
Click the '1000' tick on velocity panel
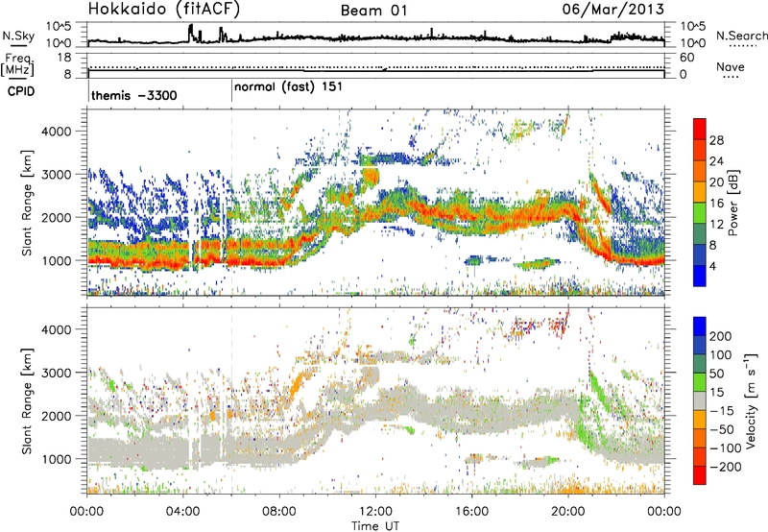[x=56, y=459]
